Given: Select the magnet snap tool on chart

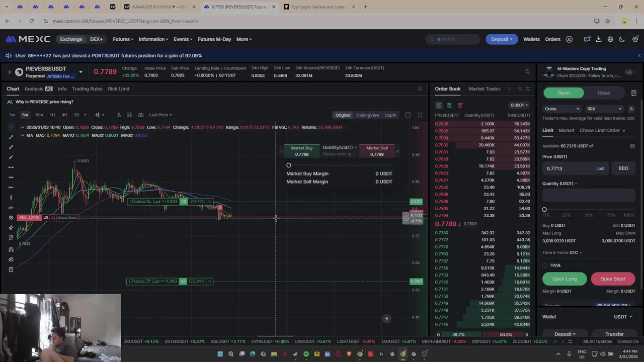Looking at the screenshot, I should 11,249.
